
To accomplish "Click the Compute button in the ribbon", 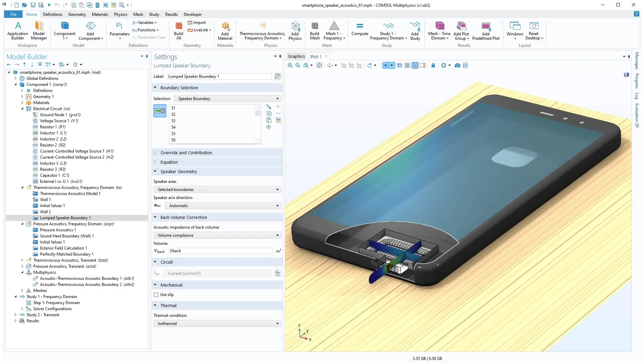I will coord(360,29).
